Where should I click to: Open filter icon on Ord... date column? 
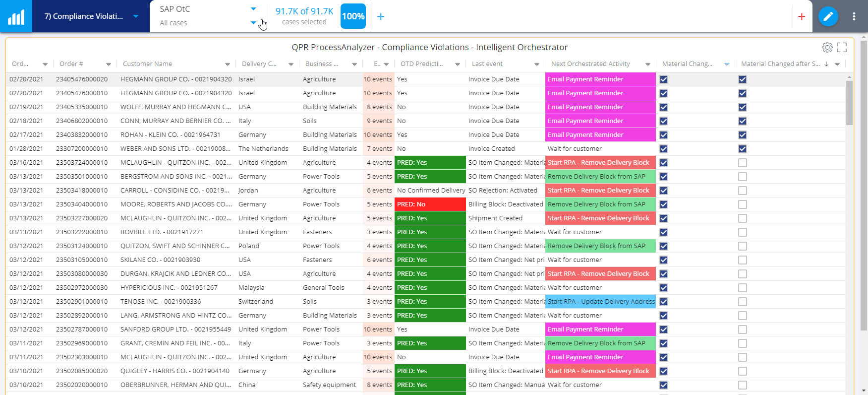(x=45, y=65)
